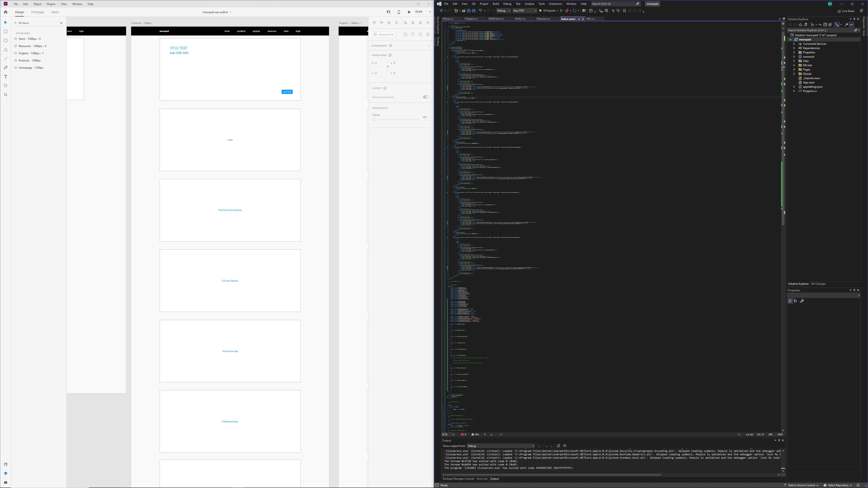Select the Ellipse tool in Adobe XD
The height and width of the screenshot is (488, 868).
5,40
